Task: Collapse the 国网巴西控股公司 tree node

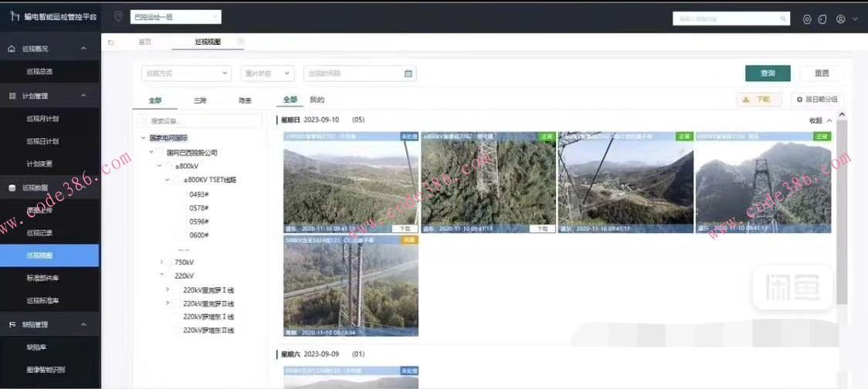Action: click(151, 152)
